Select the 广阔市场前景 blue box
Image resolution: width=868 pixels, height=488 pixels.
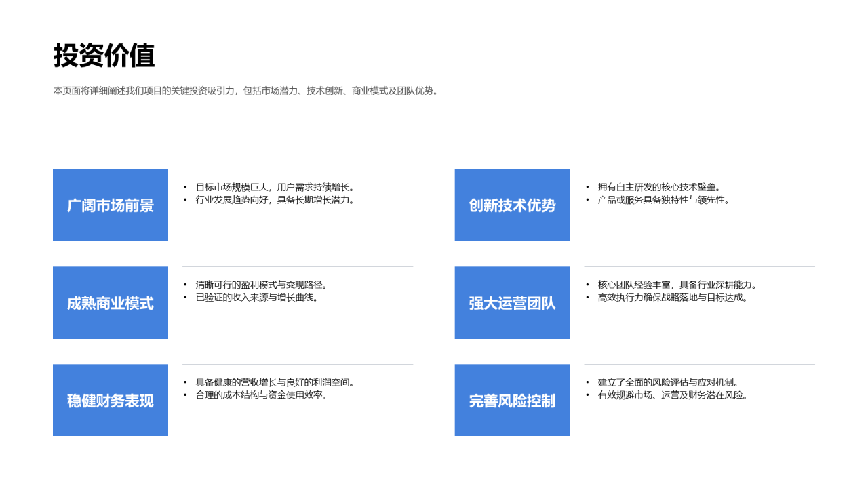coord(111,205)
